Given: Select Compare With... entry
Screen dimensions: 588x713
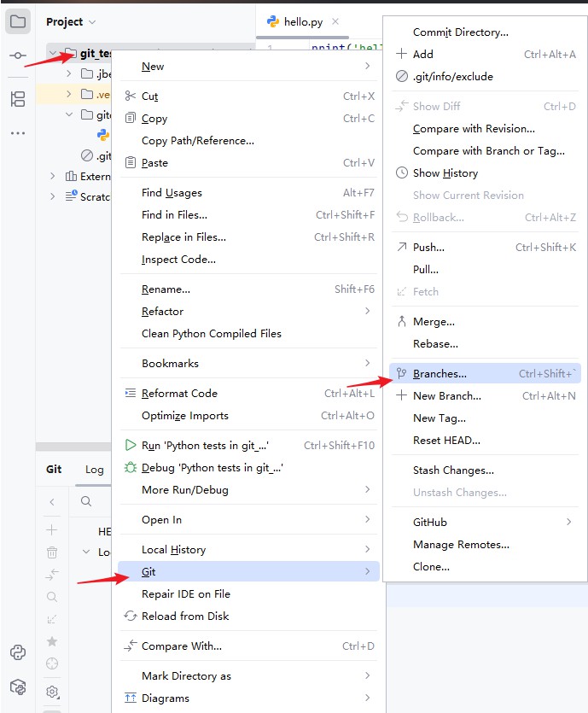Looking at the screenshot, I should pos(248,646).
